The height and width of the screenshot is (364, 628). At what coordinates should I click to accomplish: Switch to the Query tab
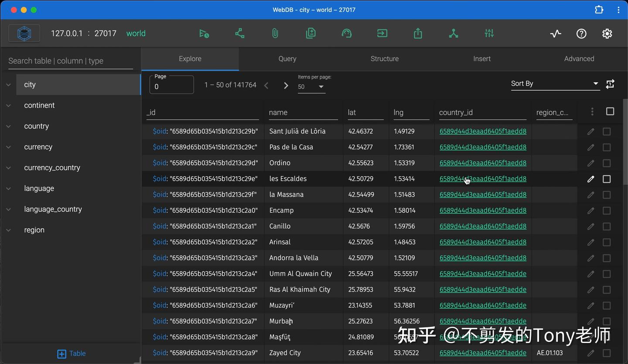tap(287, 58)
